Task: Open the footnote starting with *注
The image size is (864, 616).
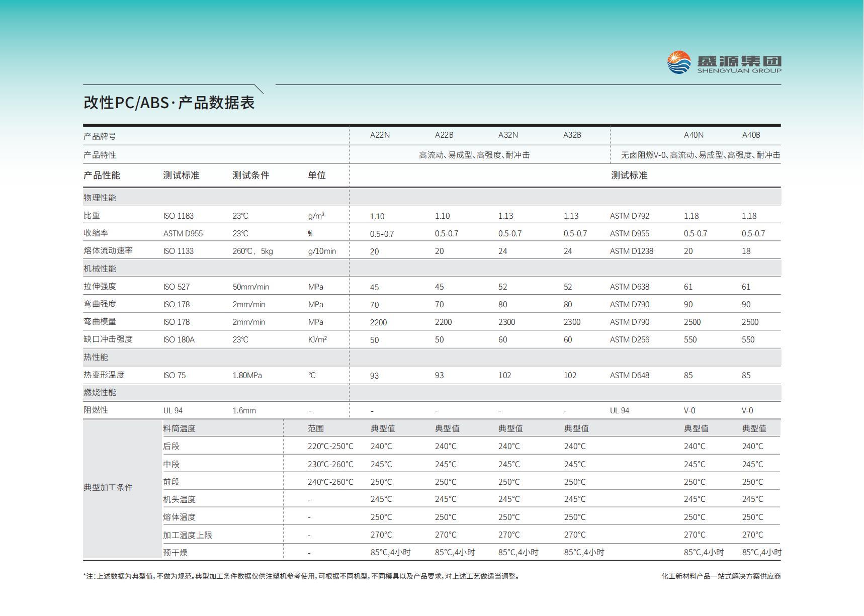Action: pos(302,577)
